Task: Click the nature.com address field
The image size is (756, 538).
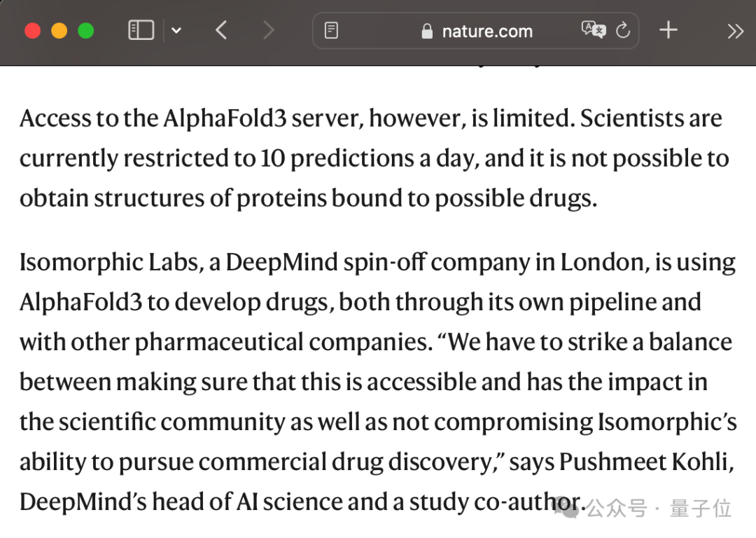Action: pos(476,30)
